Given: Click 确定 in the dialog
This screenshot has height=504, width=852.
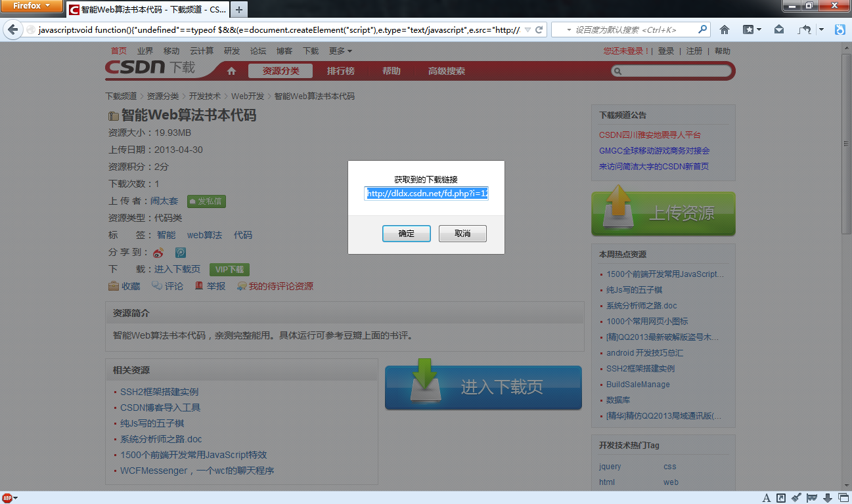Looking at the screenshot, I should (407, 234).
